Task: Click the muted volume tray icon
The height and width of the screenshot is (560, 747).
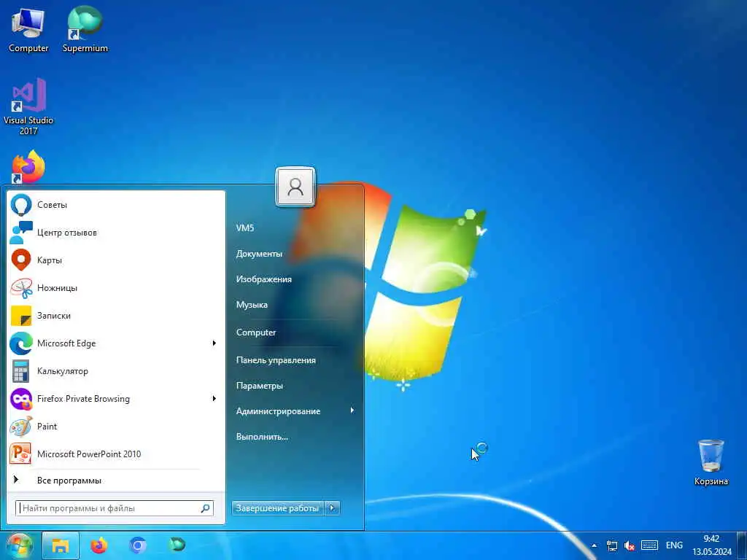Action: (x=630, y=545)
